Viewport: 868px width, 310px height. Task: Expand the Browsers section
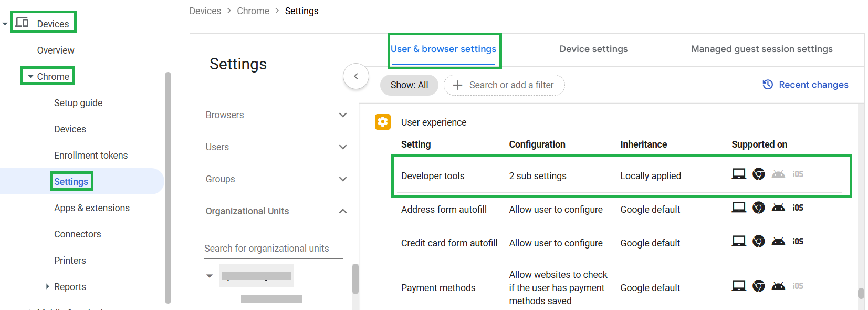point(343,115)
